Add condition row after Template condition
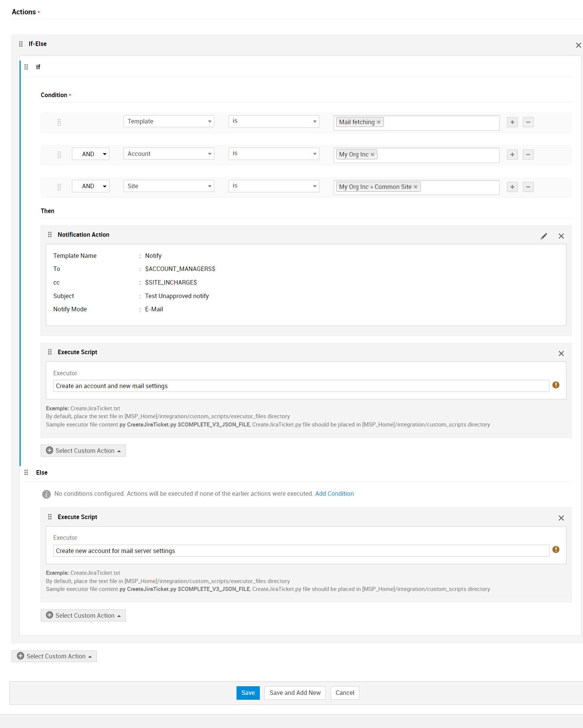 click(x=512, y=122)
